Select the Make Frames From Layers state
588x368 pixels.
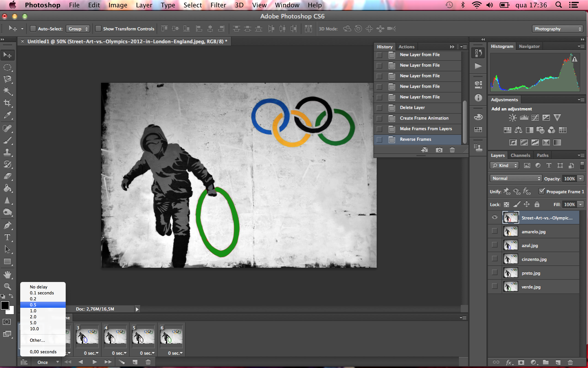(x=417, y=129)
